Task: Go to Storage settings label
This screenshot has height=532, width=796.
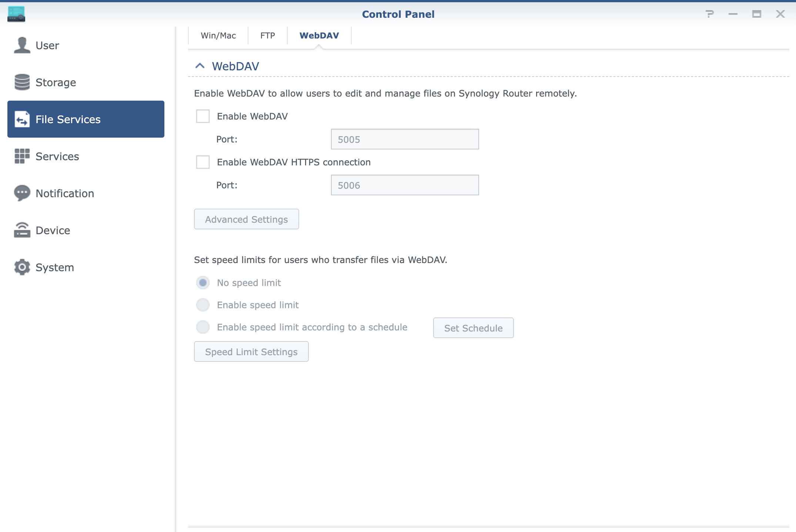Action: [x=56, y=83]
